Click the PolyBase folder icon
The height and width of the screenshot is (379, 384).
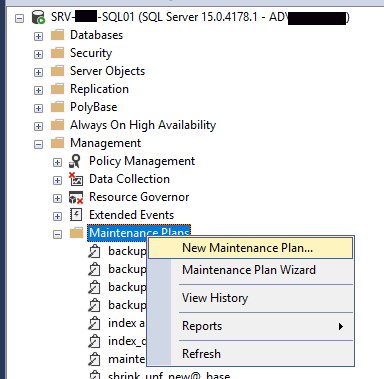[x=57, y=107]
